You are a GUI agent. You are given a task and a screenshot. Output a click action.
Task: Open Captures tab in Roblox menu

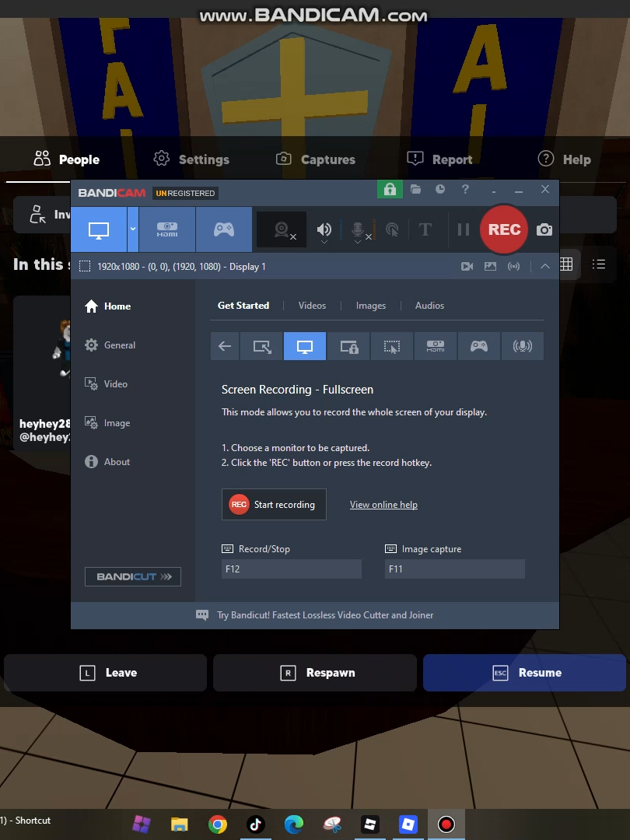[x=315, y=159]
